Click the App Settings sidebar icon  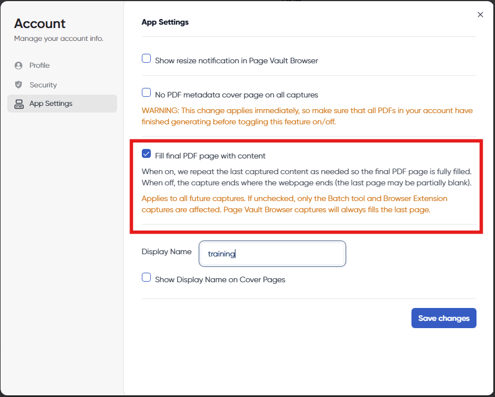[x=19, y=104]
